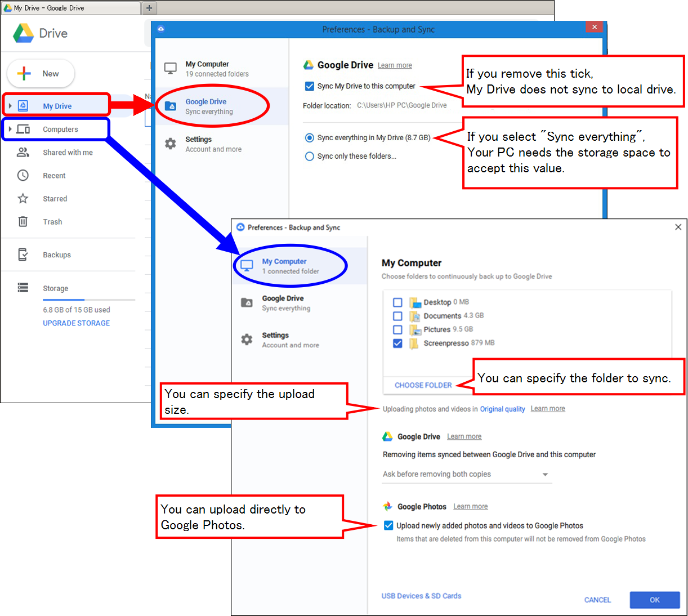Click CANCEL in front Preferences window
Image resolution: width=688 pixels, height=616 pixels.
597,600
